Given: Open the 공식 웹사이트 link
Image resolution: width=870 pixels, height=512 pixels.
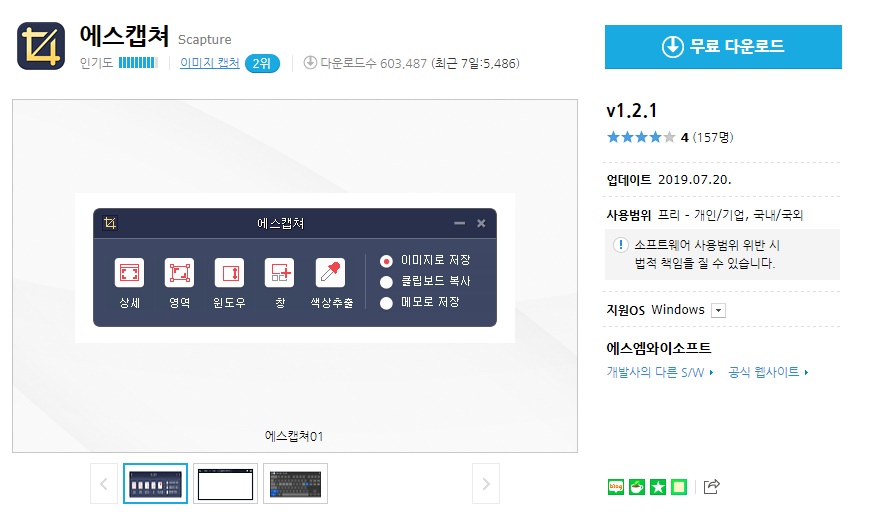Looking at the screenshot, I should [768, 372].
